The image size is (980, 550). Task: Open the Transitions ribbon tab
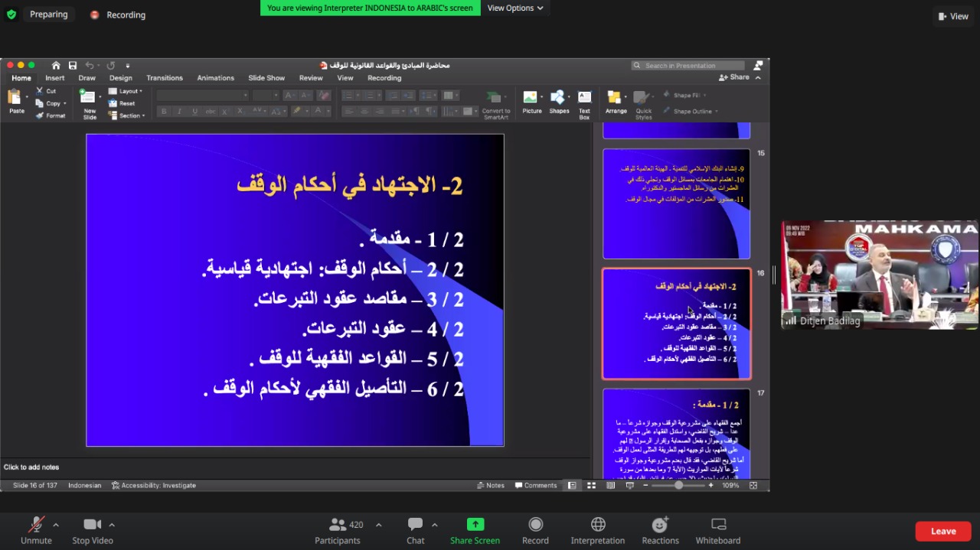(x=165, y=78)
